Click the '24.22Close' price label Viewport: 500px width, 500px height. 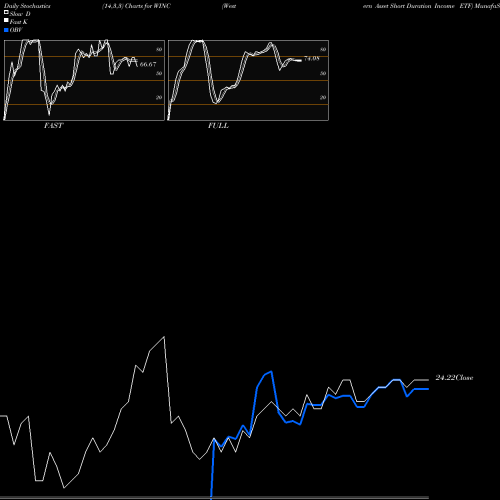(x=454, y=378)
